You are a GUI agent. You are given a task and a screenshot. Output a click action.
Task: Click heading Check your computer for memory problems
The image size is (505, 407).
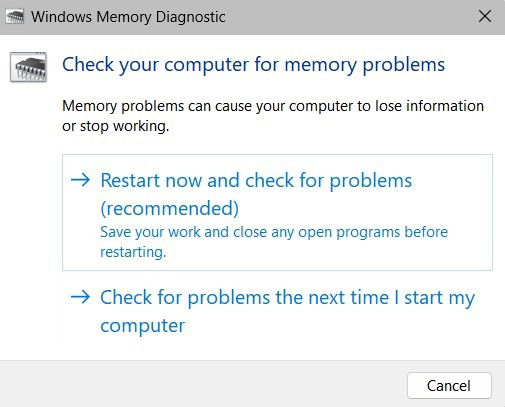tap(253, 65)
